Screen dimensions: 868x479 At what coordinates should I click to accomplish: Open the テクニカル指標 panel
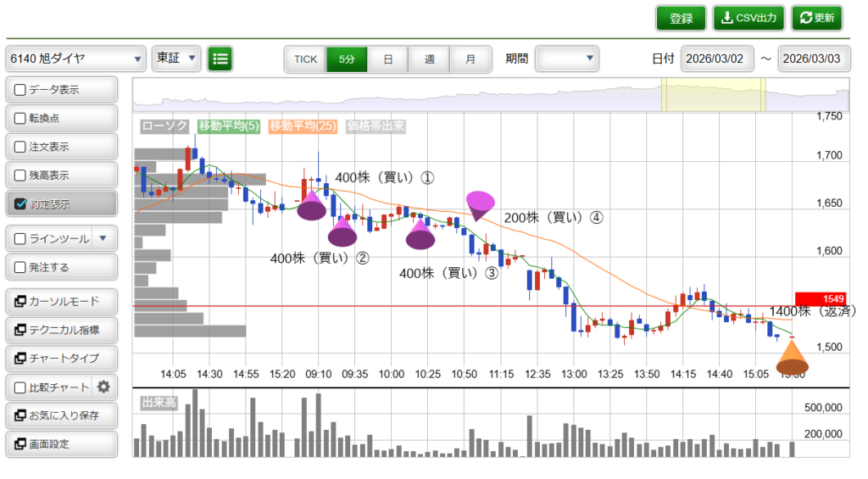(61, 330)
